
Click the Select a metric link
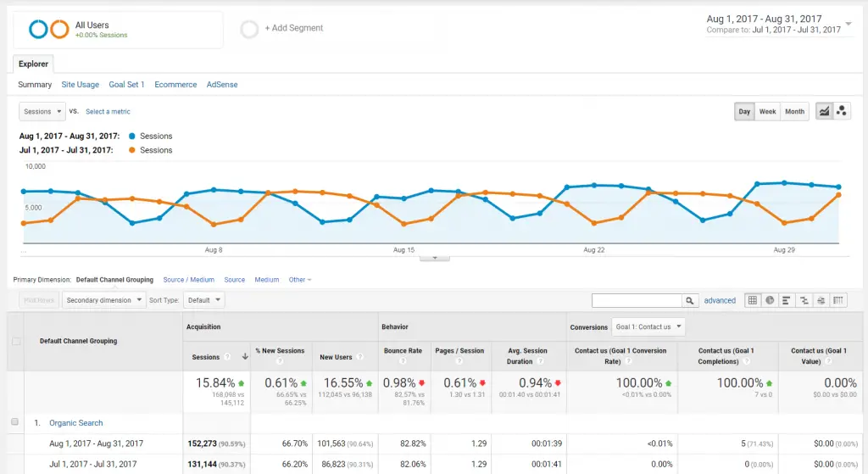(108, 111)
